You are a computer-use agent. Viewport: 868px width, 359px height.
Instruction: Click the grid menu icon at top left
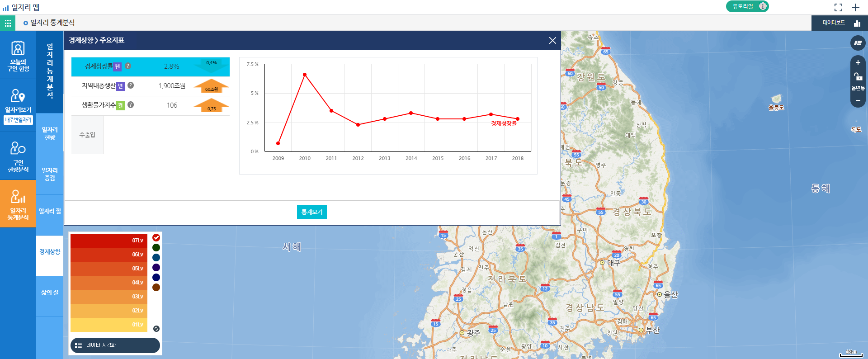[x=8, y=23]
